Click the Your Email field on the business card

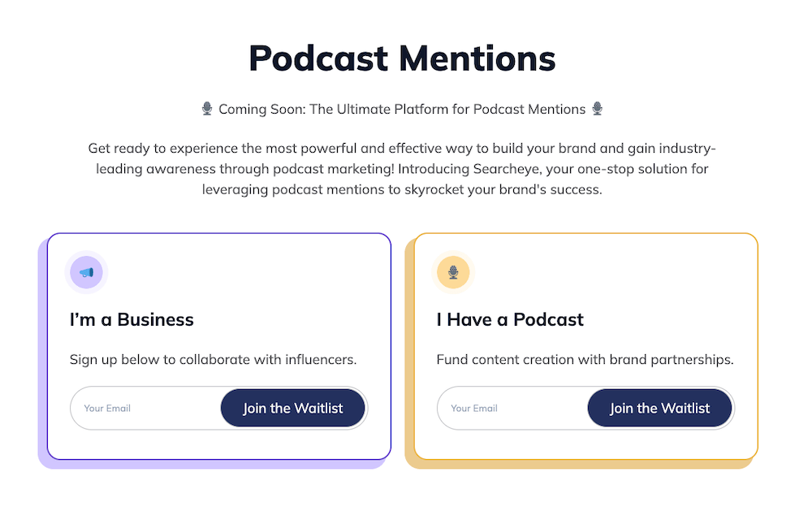tap(138, 408)
